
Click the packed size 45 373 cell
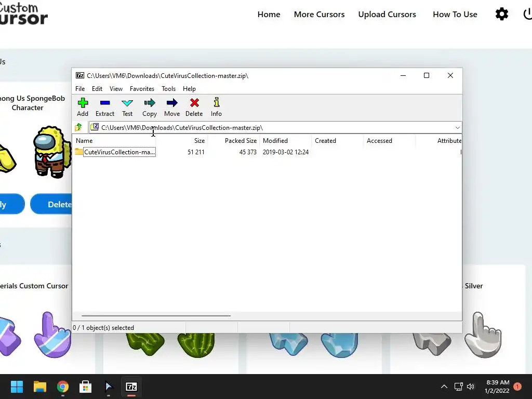coord(248,152)
